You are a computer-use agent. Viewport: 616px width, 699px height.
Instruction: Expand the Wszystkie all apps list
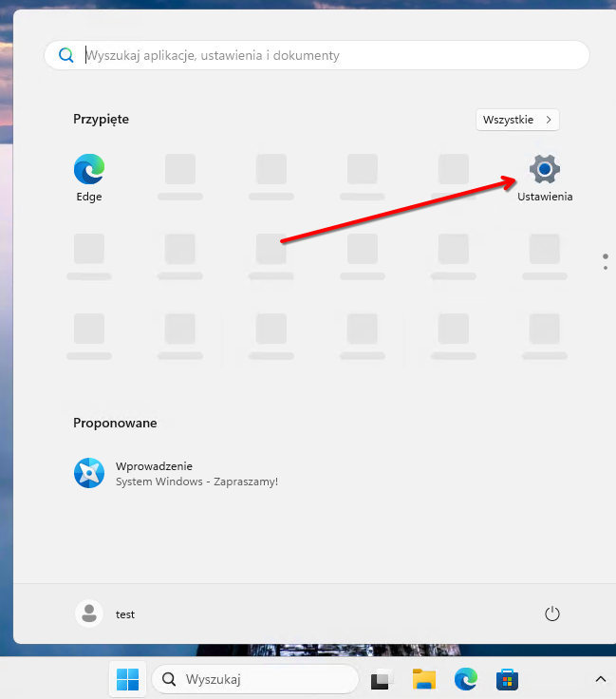coord(517,120)
